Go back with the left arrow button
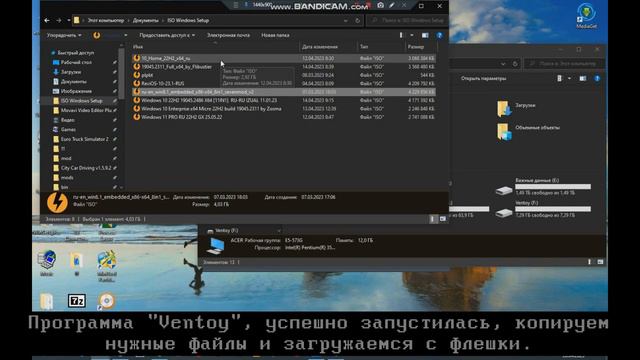Screen dimensions: 640x360 click(47, 20)
